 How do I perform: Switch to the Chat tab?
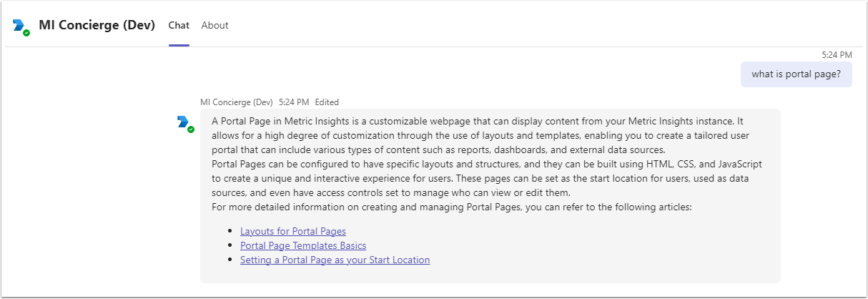[x=179, y=26]
